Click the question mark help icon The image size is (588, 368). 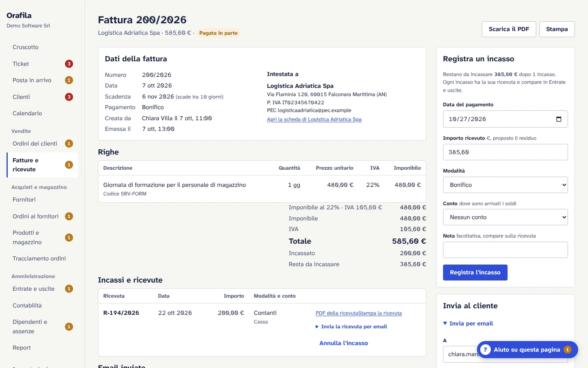tap(485, 350)
